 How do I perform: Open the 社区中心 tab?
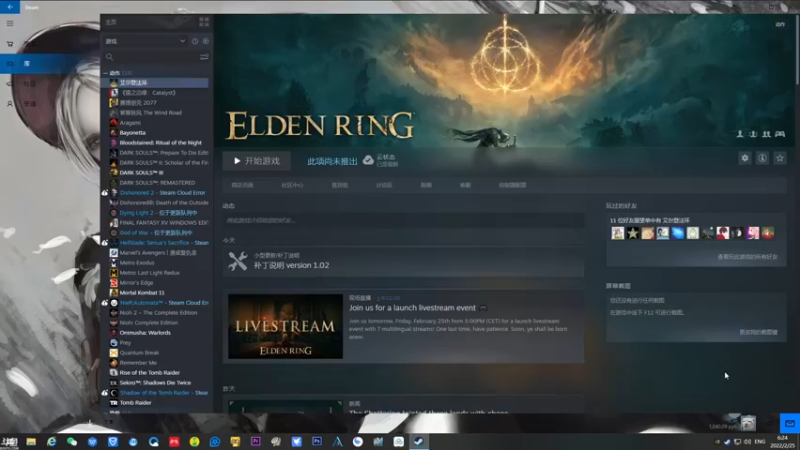[x=292, y=185]
